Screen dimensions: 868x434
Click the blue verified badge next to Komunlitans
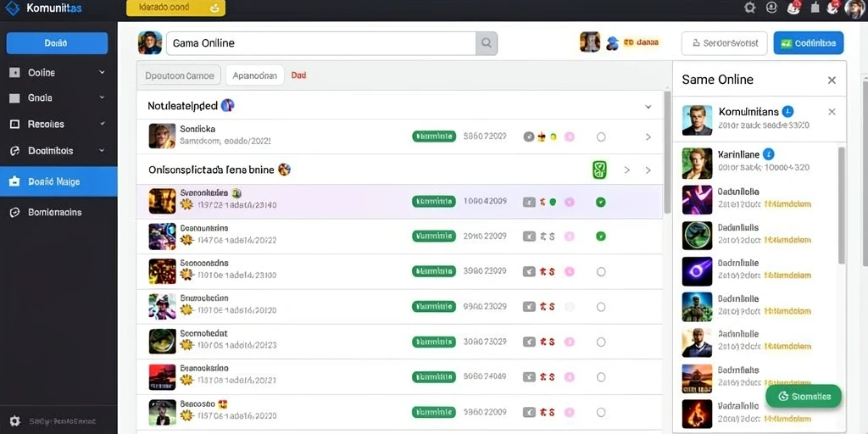coord(787,111)
